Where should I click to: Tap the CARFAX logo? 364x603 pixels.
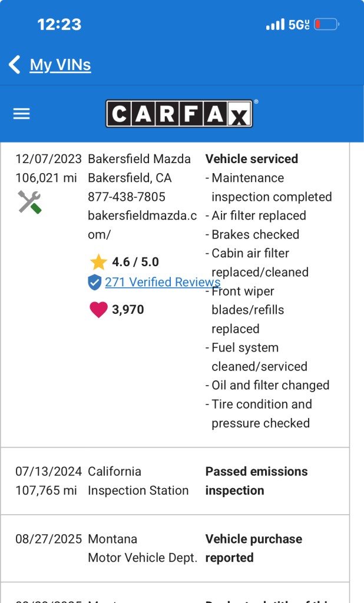tap(179, 114)
